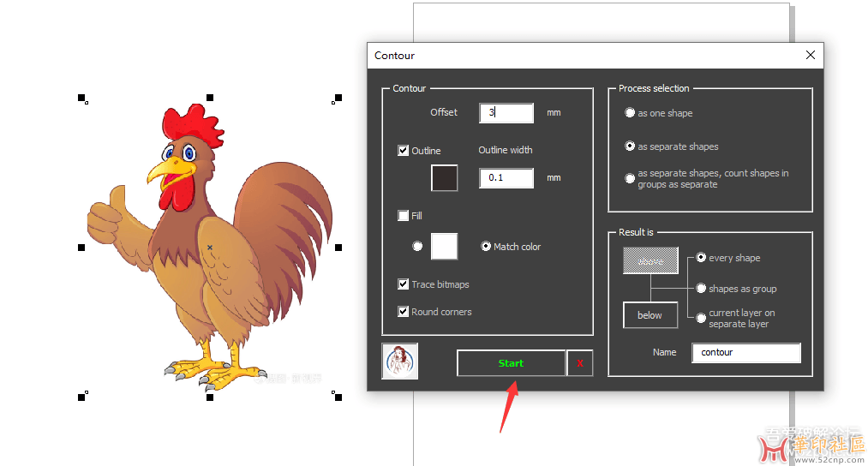The height and width of the screenshot is (466, 868).
Task: Click the top-left selection handle
Action: 81,98
